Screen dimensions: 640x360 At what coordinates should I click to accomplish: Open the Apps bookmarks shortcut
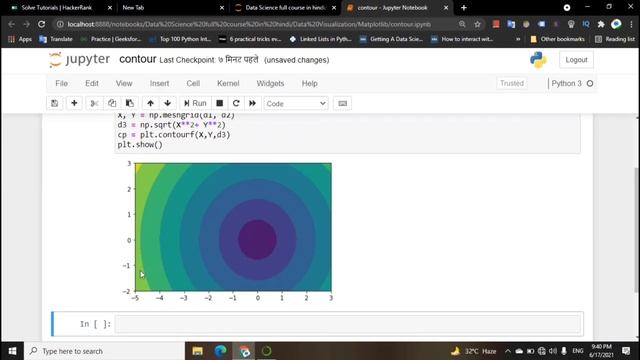[20, 39]
